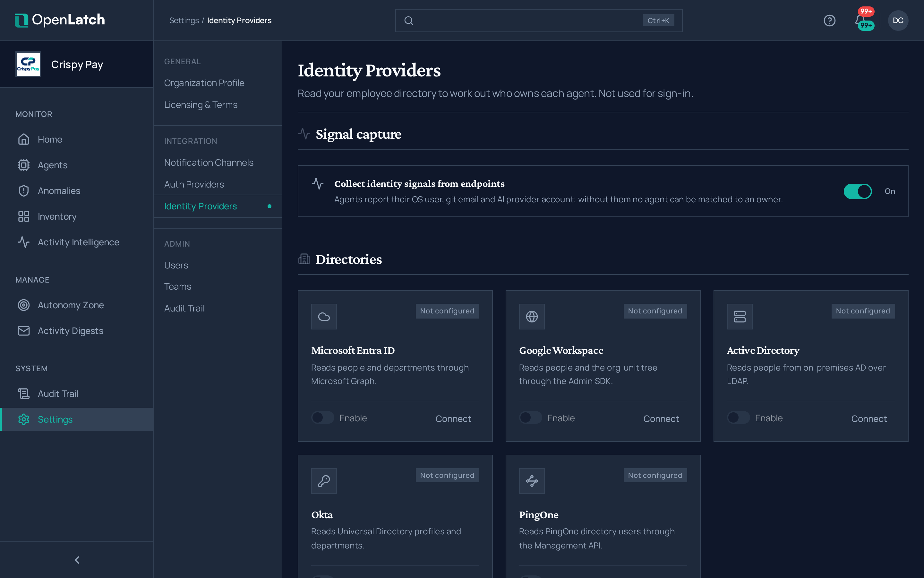Open Teams admin settings
Image resolution: width=924 pixels, height=578 pixels.
coord(218,286)
